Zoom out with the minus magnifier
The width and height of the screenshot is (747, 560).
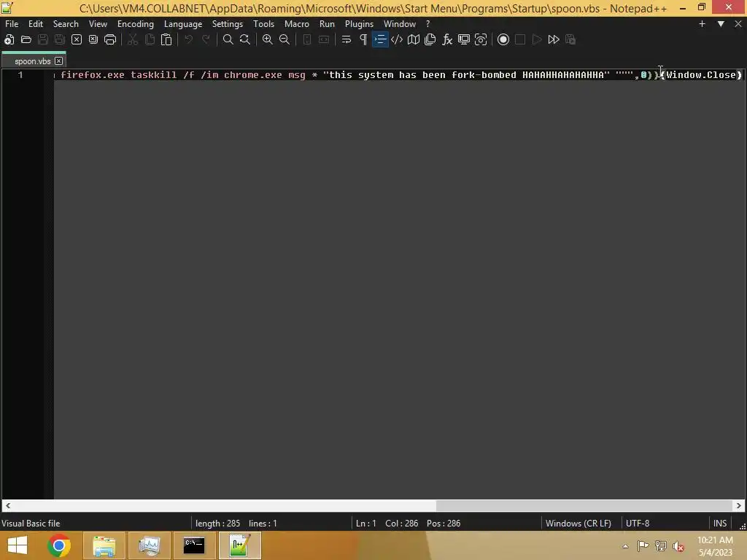tap(285, 39)
